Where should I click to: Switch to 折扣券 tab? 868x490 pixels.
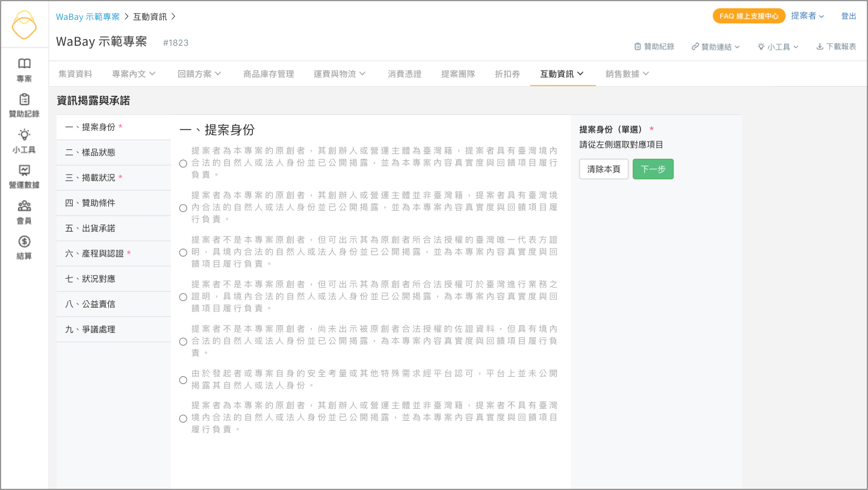507,74
